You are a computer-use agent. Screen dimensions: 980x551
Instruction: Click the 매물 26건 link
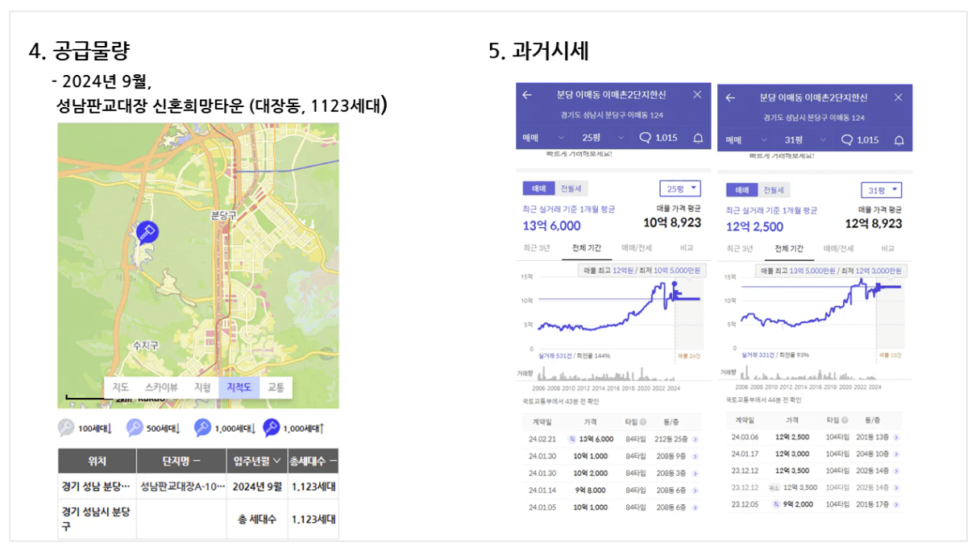687,355
